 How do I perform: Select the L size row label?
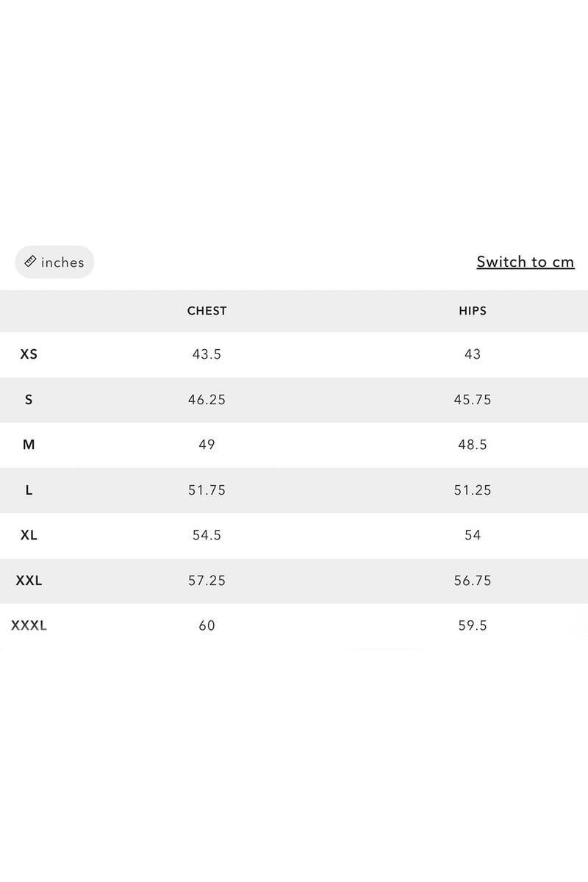[29, 490]
